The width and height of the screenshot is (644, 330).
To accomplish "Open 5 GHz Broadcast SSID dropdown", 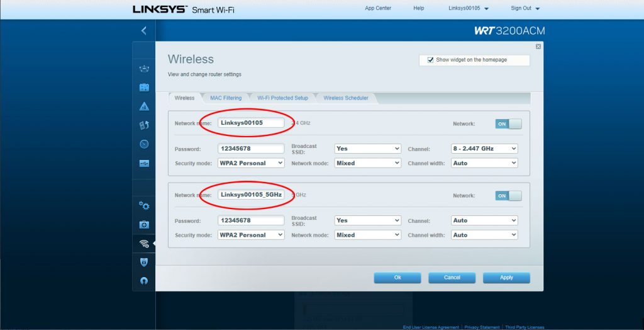I will click(x=367, y=220).
